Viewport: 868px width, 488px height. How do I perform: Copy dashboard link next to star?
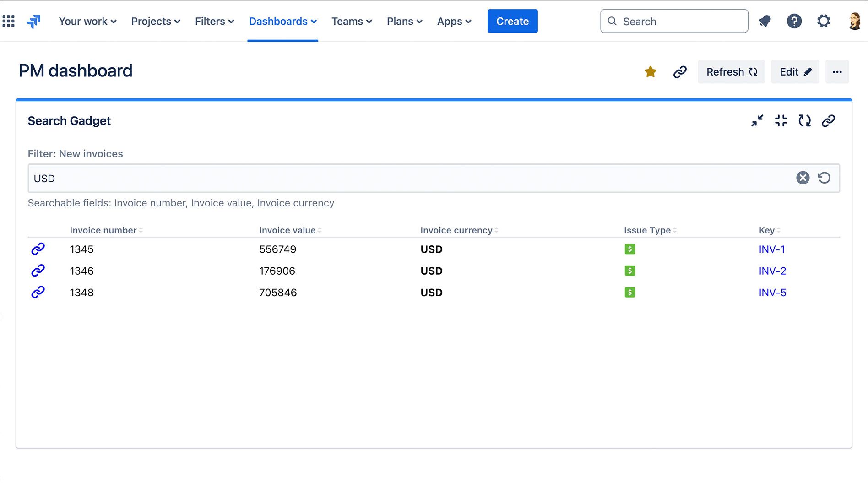(680, 72)
